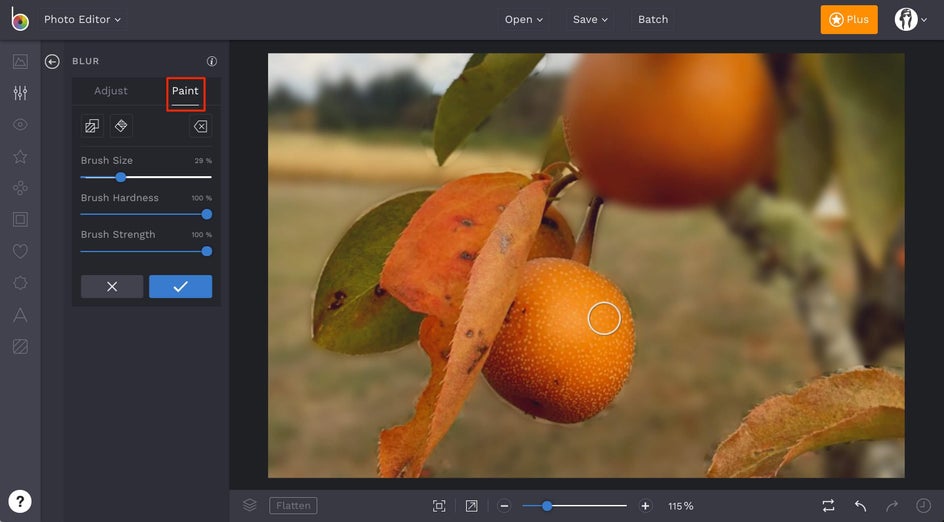944x522 pixels.
Task: Apply blur with the blue checkmark button
Action: point(180,287)
